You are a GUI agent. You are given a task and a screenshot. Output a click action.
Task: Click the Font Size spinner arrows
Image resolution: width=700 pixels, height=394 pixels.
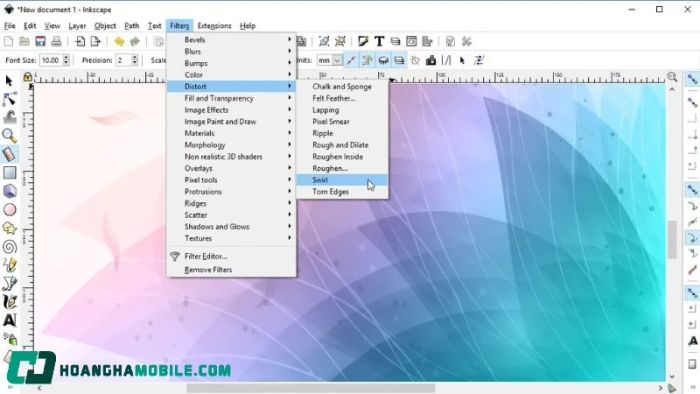click(67, 60)
